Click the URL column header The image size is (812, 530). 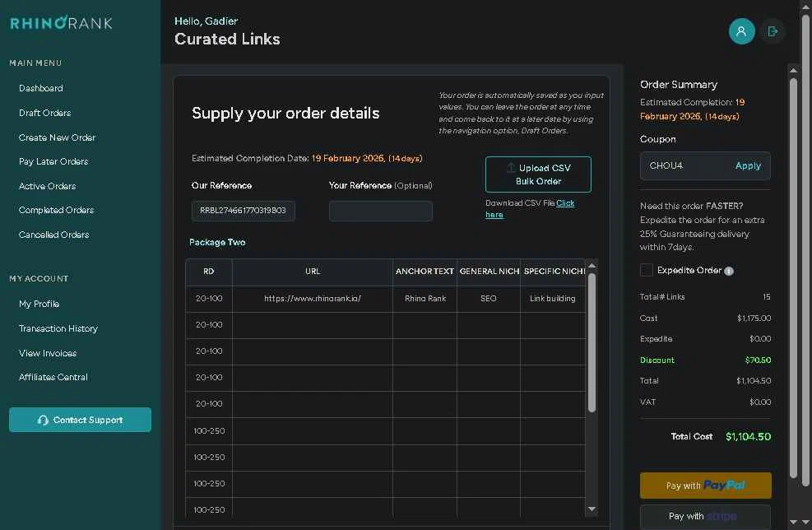tap(313, 272)
